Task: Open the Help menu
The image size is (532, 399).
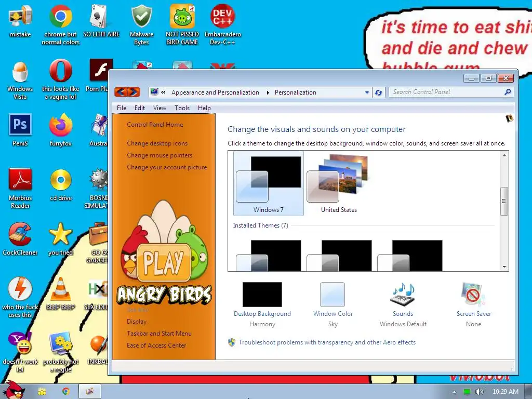Action: tap(204, 108)
